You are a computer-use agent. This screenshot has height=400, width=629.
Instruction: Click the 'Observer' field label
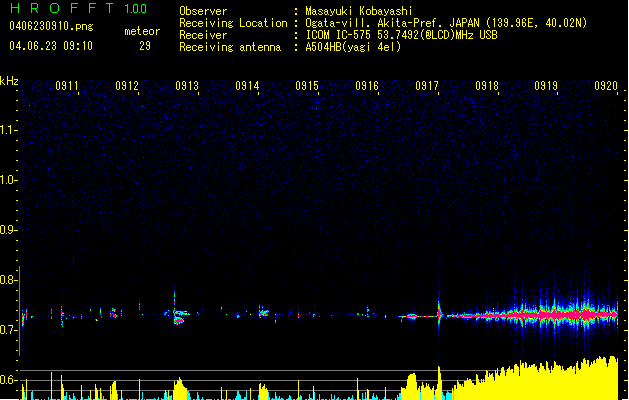point(203,11)
